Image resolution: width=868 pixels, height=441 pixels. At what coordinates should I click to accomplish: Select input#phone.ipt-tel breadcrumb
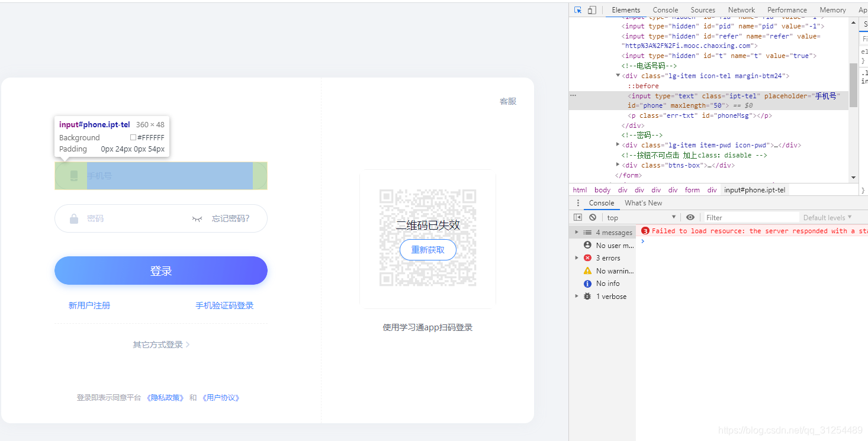tap(754, 190)
